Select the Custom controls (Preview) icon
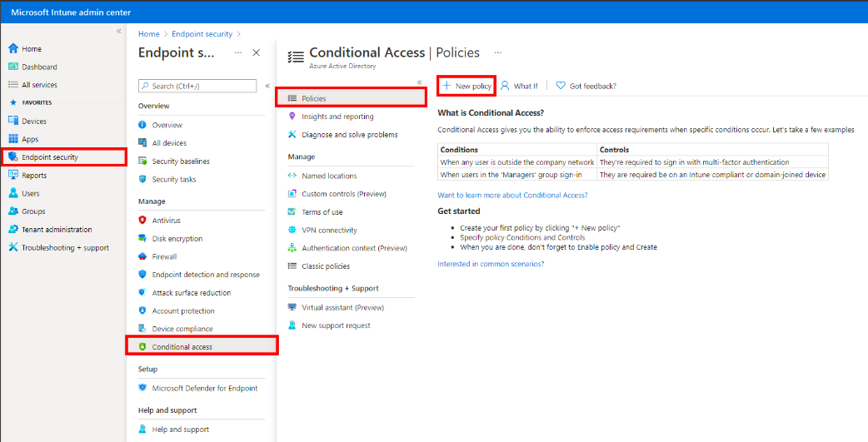Viewport: 868px width, 442px height. (292, 194)
